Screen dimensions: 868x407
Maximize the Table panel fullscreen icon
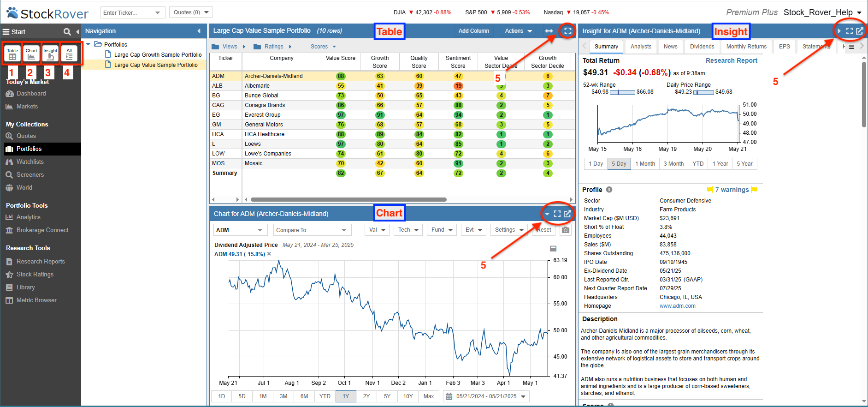[568, 31]
